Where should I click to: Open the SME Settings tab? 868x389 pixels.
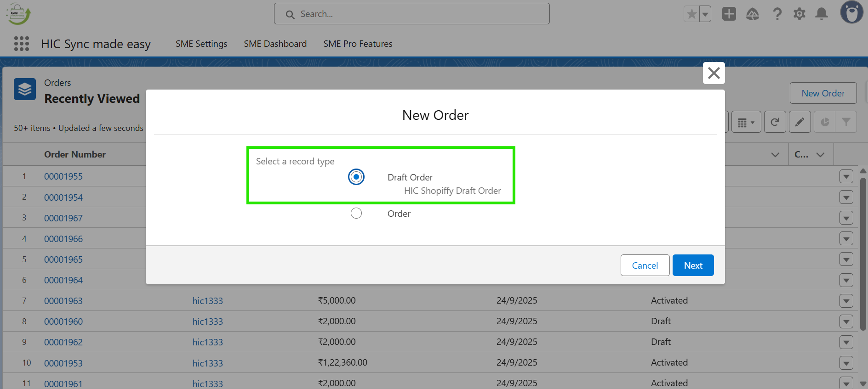pyautogui.click(x=201, y=44)
